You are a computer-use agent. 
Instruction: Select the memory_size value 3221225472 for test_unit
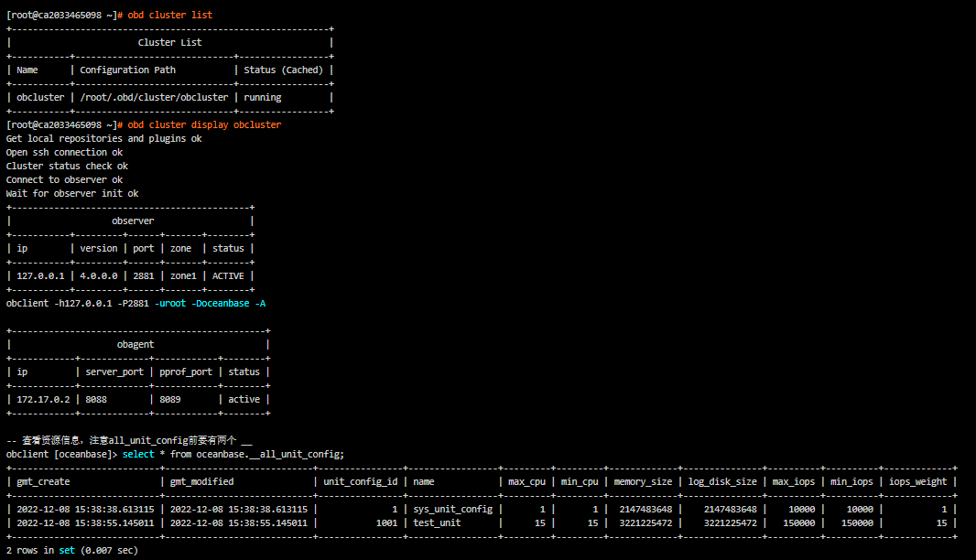tap(645, 522)
